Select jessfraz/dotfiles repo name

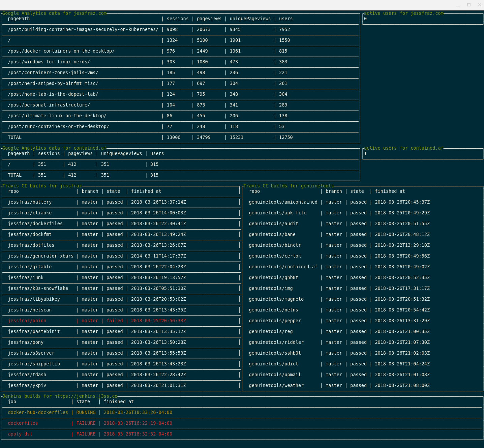coord(31,245)
